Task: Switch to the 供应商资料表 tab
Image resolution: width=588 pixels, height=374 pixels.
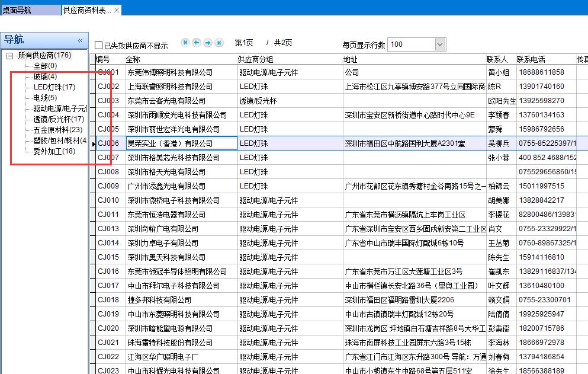Action: coord(86,10)
